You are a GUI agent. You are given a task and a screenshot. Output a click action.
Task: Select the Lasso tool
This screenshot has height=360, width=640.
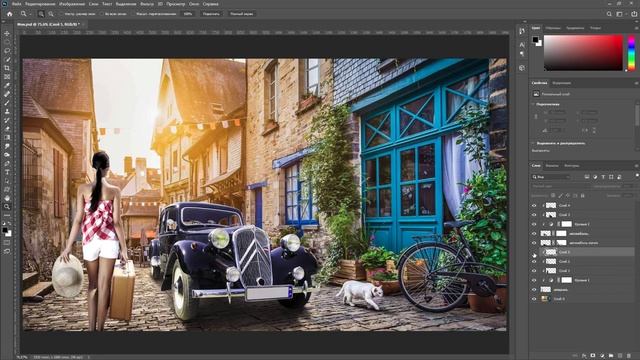pyautogui.click(x=7, y=51)
